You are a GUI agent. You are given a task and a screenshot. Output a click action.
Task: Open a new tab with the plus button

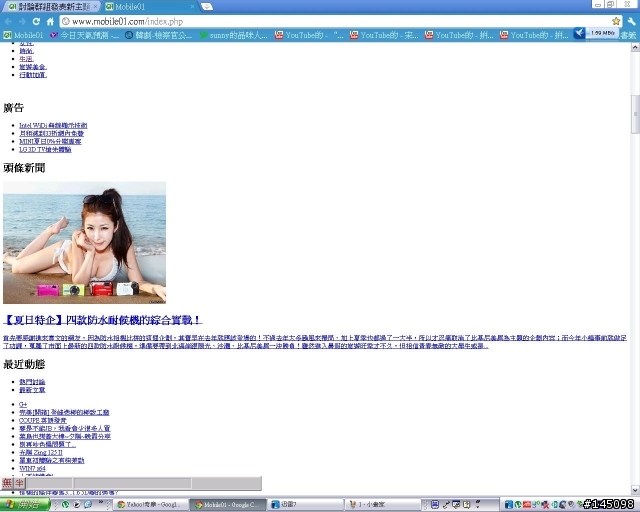click(x=207, y=7)
